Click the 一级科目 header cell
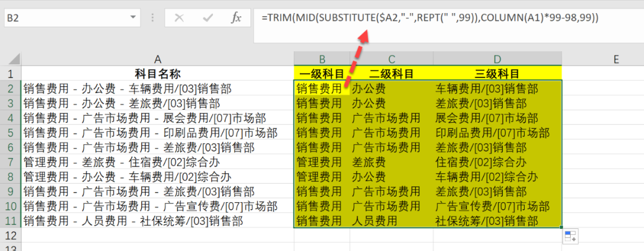This screenshot has height=251, width=644. tap(322, 73)
